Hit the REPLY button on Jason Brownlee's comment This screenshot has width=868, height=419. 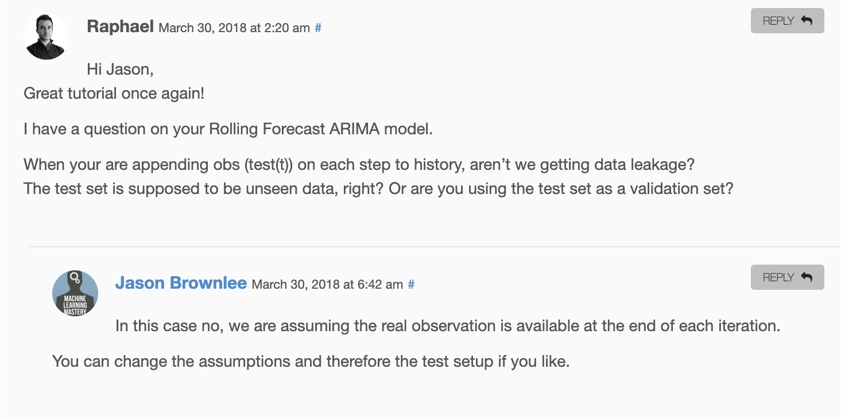787,277
